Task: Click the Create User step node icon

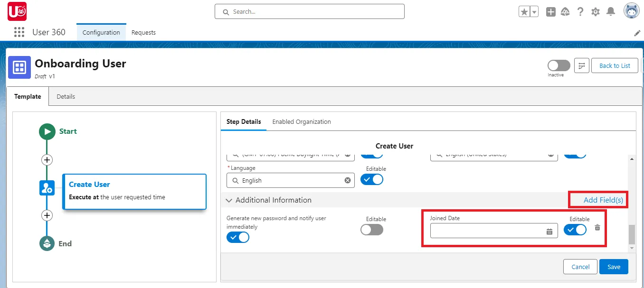Action: [x=47, y=187]
